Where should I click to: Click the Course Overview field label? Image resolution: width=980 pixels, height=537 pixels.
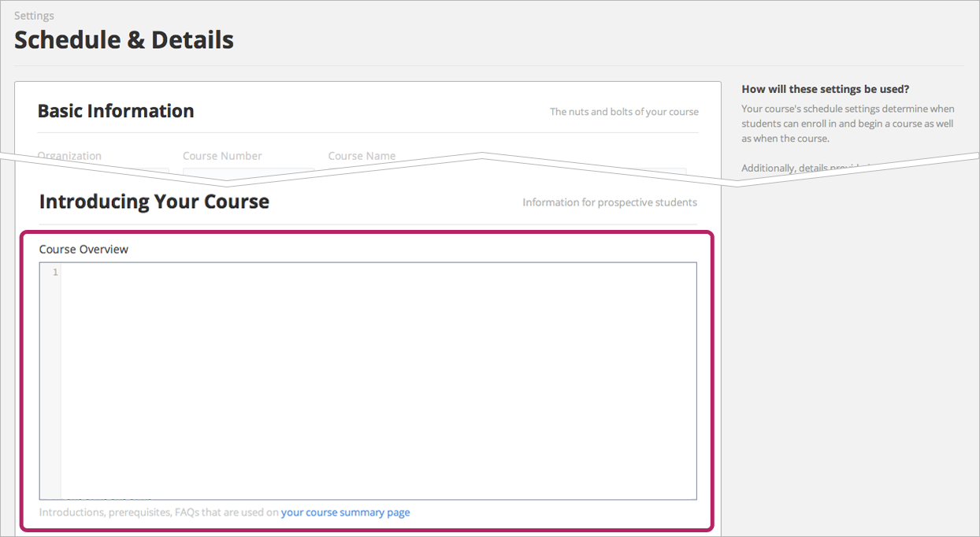tap(84, 250)
